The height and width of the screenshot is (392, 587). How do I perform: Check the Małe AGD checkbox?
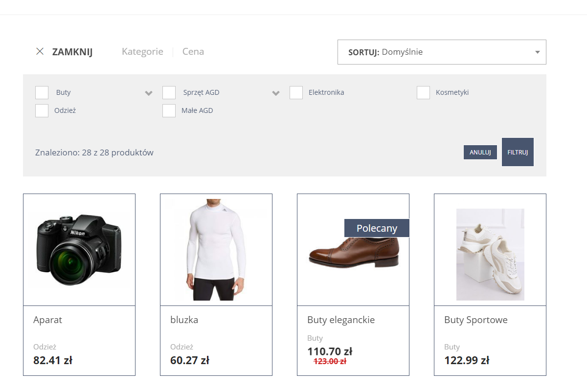point(169,110)
